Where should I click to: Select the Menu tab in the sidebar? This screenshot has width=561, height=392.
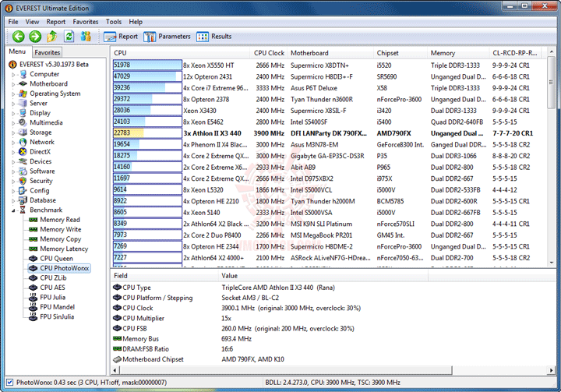17,51
